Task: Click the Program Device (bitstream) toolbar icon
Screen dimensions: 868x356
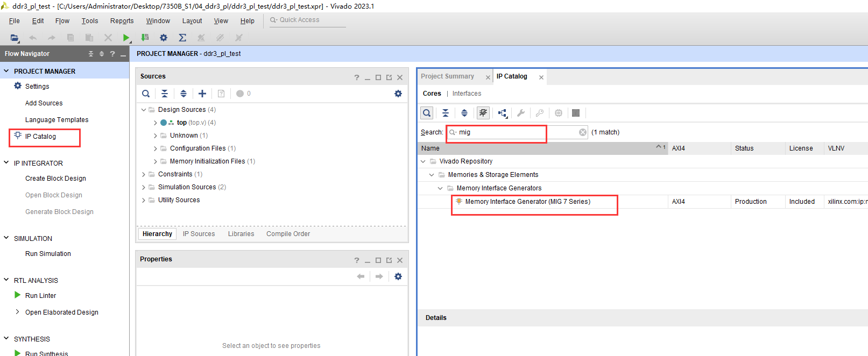Action: [x=145, y=38]
